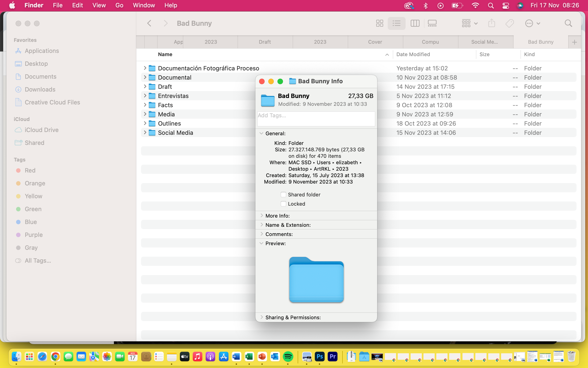Click the Add Tags field
Image resolution: width=588 pixels, height=368 pixels.
pyautogui.click(x=316, y=119)
